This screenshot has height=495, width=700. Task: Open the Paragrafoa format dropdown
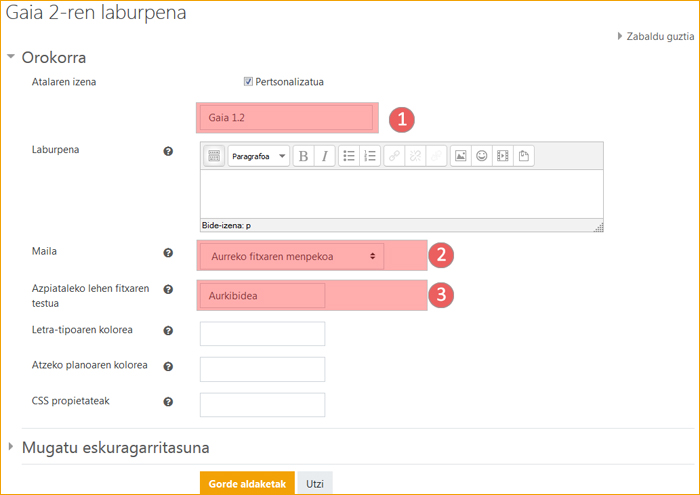tap(258, 156)
